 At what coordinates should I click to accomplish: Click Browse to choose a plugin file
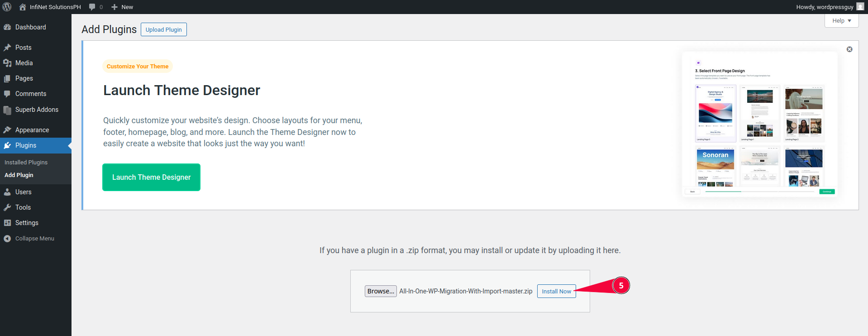tap(380, 291)
